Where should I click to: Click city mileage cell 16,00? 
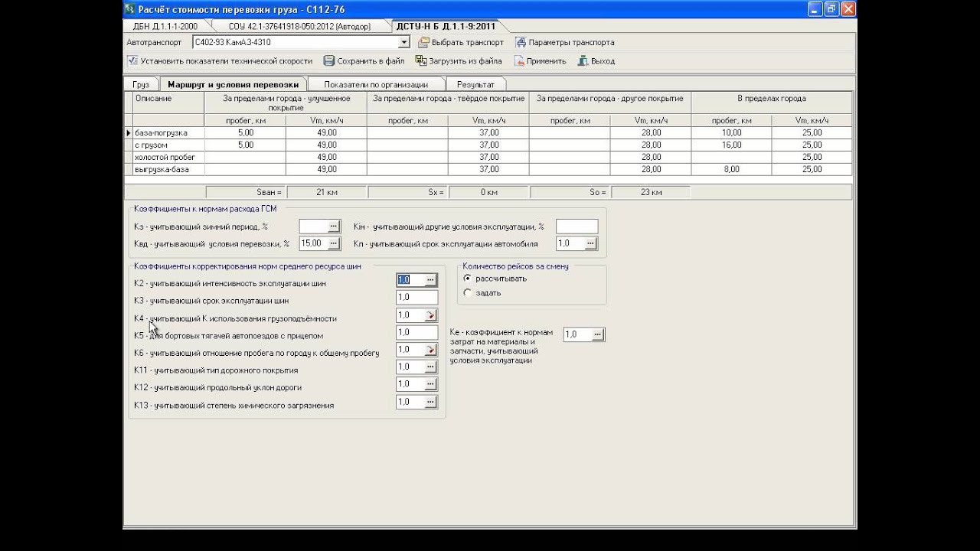(x=731, y=145)
